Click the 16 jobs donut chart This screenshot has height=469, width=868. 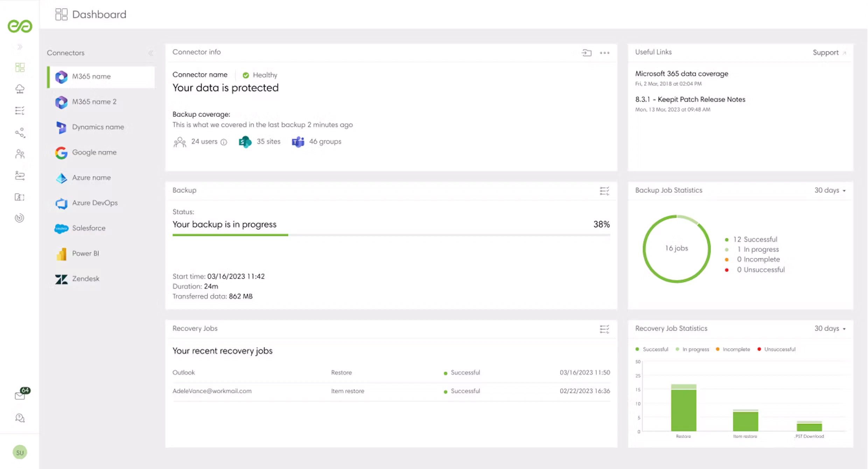tap(677, 249)
